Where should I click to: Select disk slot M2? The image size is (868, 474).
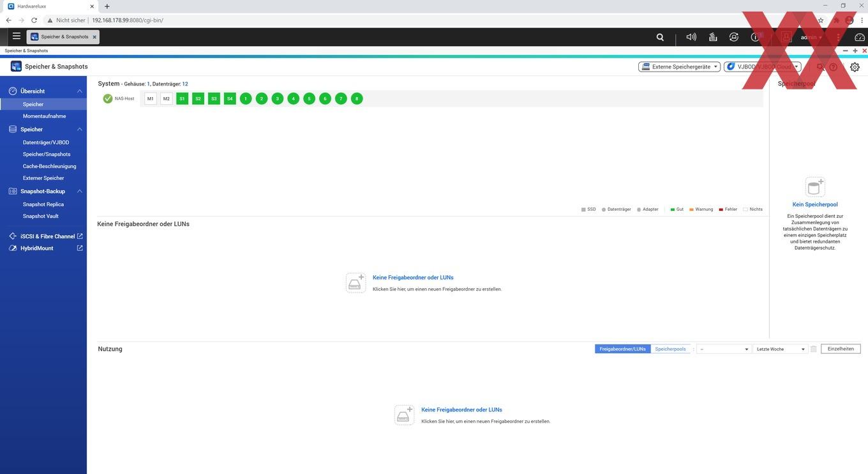167,98
